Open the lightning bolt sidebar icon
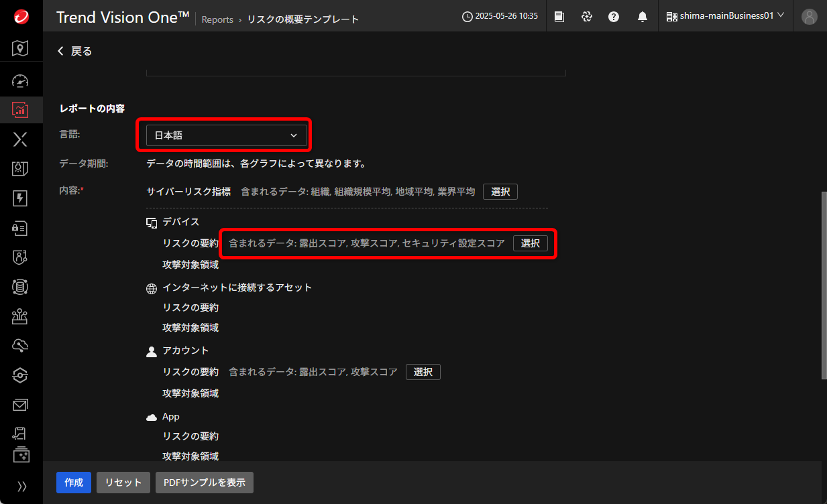Viewport: 827px width, 504px height. pos(21,198)
